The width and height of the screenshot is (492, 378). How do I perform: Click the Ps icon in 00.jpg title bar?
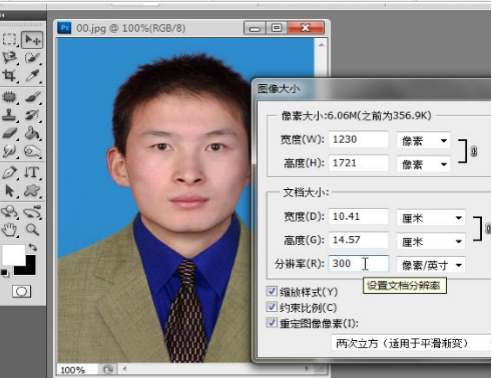(x=64, y=28)
